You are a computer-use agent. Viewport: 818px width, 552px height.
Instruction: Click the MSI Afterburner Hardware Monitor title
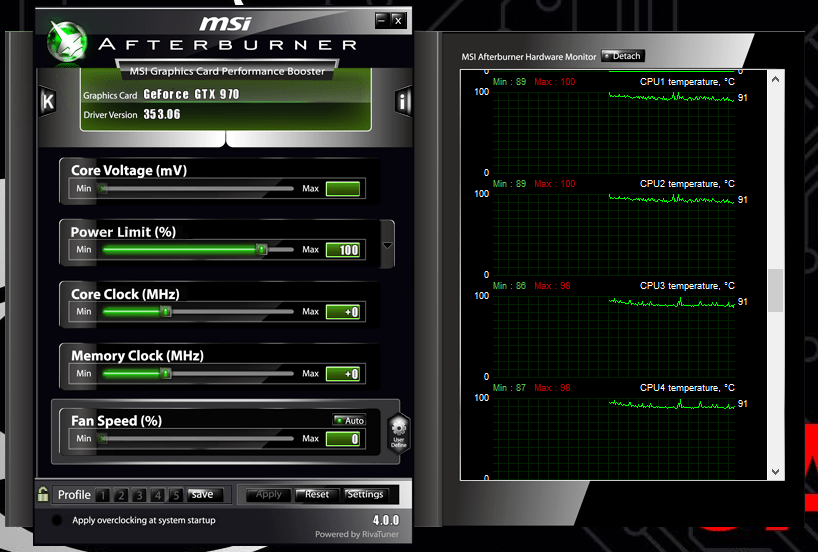528,56
